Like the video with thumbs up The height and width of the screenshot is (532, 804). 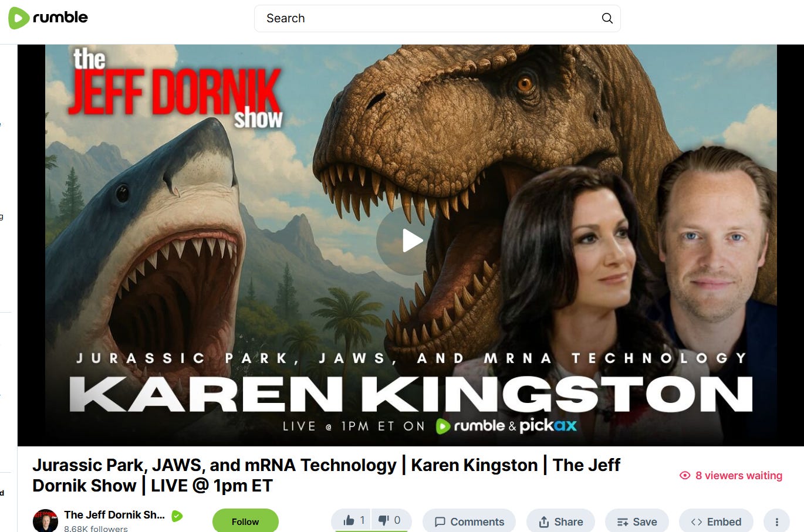click(x=354, y=520)
